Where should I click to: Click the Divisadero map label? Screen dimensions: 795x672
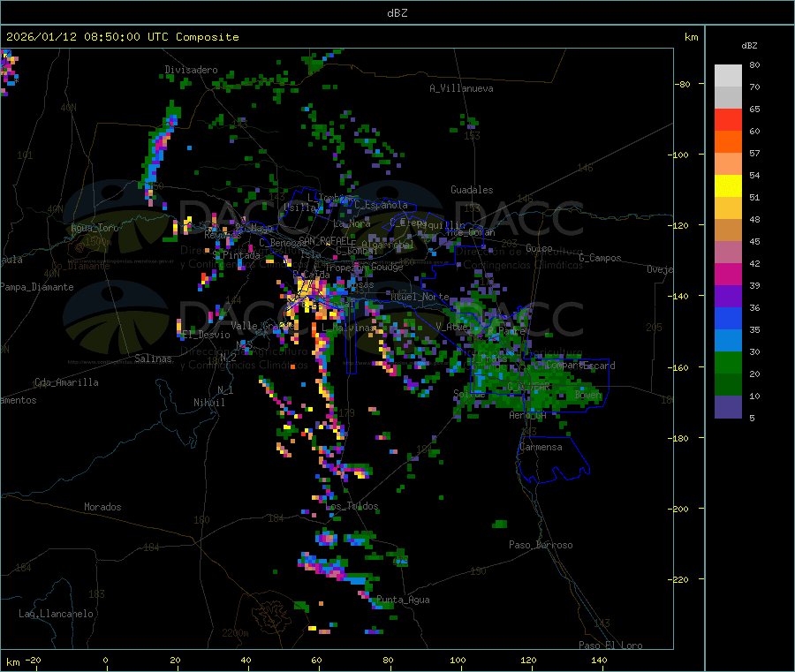[x=191, y=70]
